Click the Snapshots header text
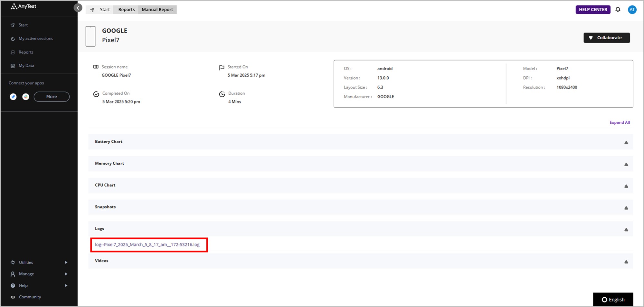This screenshot has width=644, height=307. (105, 207)
